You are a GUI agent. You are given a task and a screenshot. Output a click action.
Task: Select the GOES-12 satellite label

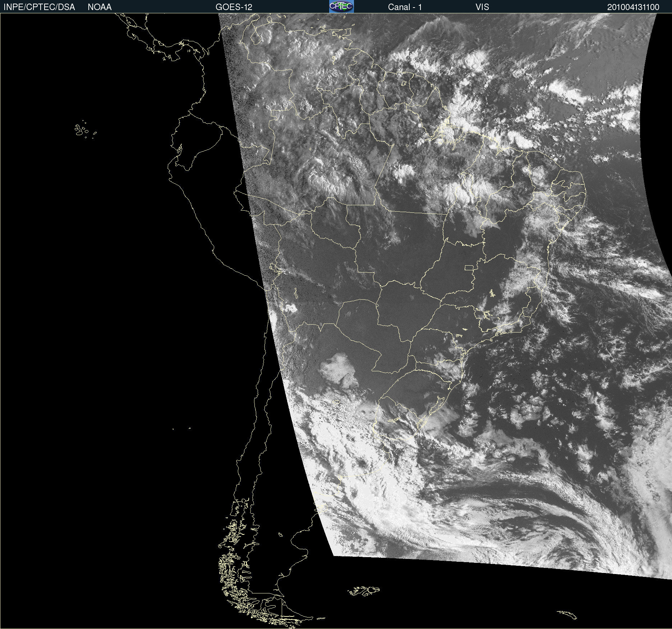tap(234, 7)
